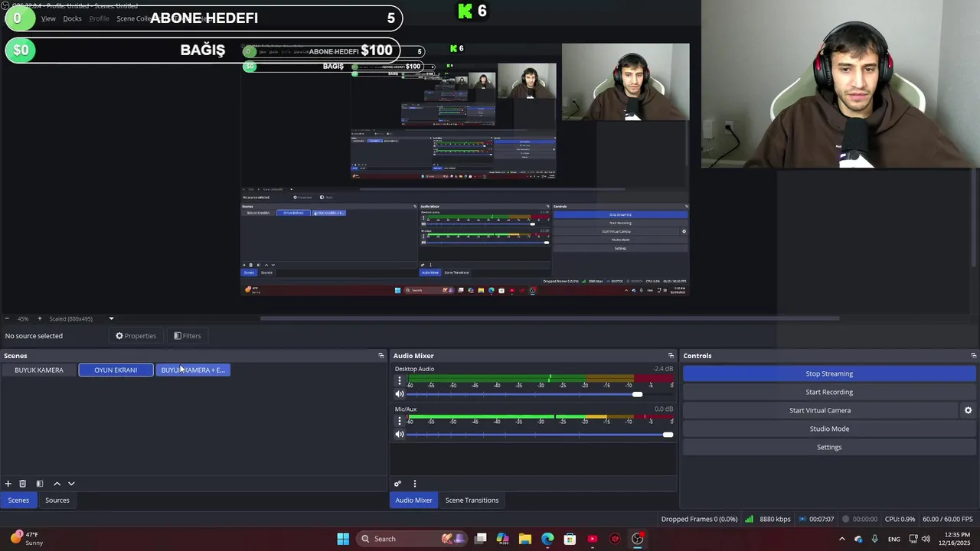Click recording time 00:00:00 status

[865, 519]
